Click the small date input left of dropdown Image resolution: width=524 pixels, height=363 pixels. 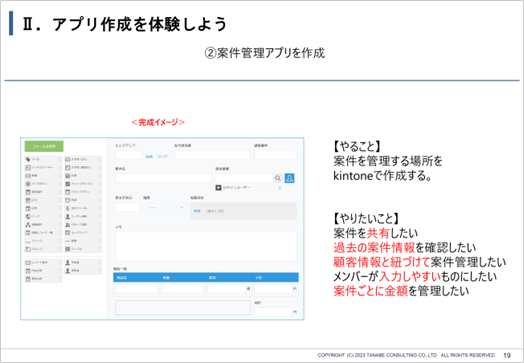click(127, 207)
